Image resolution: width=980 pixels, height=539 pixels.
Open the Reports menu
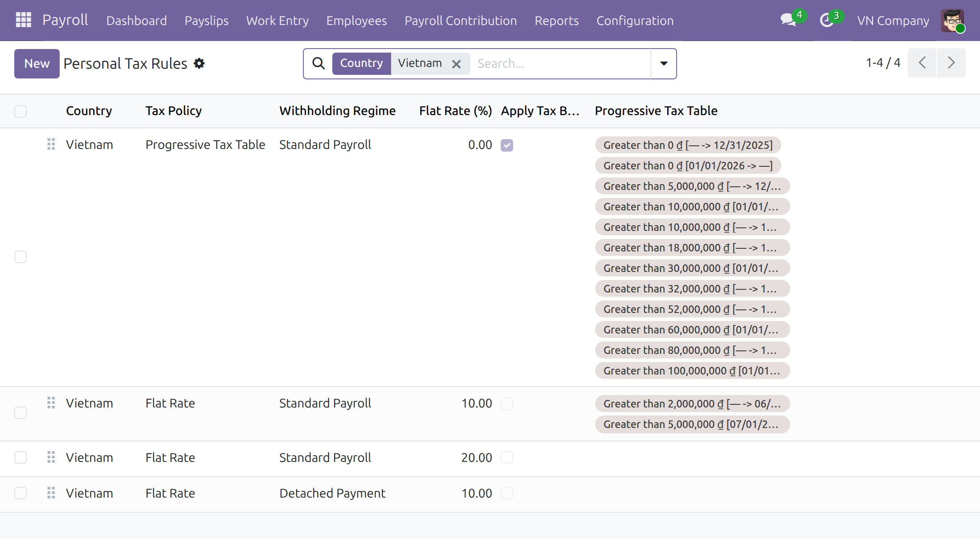[x=556, y=21]
